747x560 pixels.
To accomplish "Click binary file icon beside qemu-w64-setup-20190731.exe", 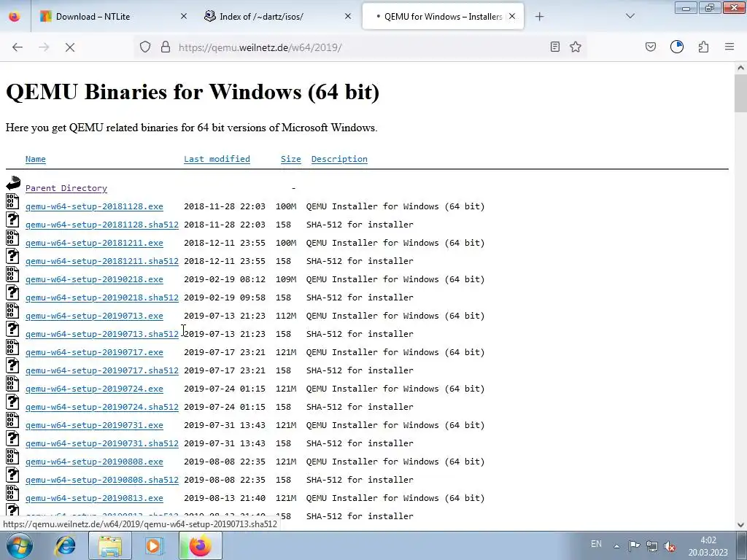I will (x=13, y=419).
